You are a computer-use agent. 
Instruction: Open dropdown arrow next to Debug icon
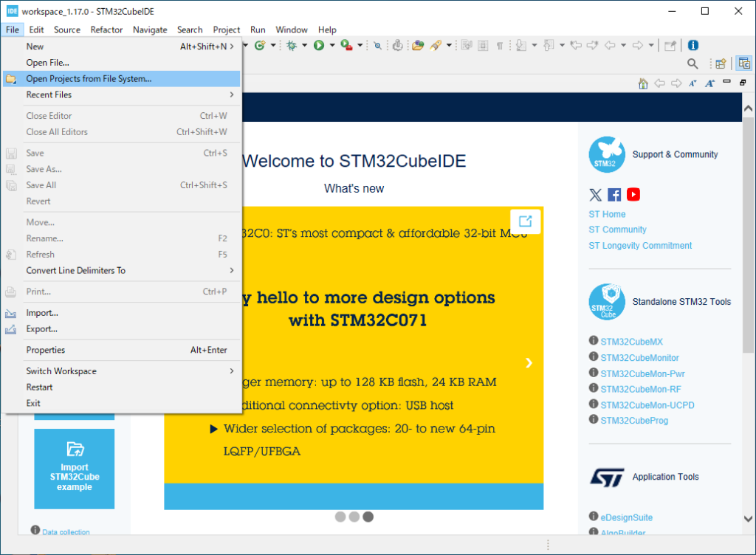pos(304,45)
